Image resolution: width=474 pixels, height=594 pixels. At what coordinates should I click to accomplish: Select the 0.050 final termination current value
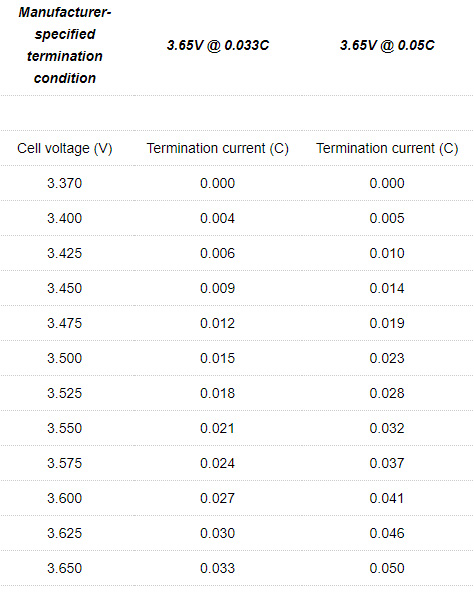click(x=387, y=568)
